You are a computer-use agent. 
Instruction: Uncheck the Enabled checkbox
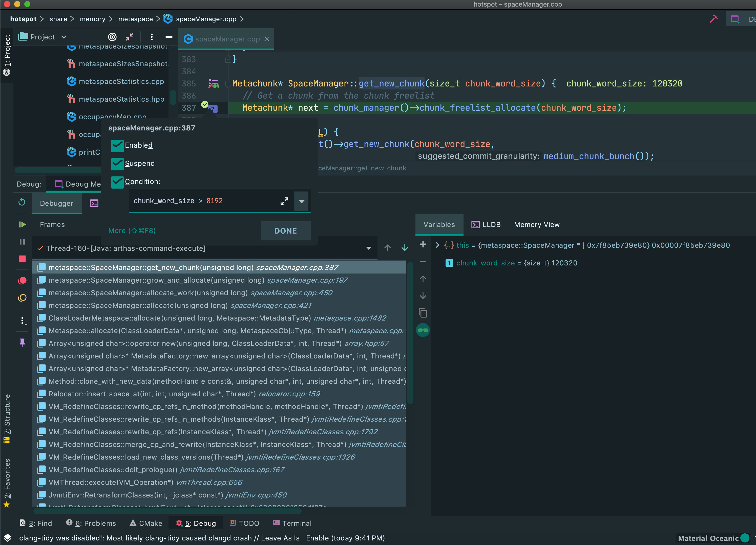tap(117, 145)
